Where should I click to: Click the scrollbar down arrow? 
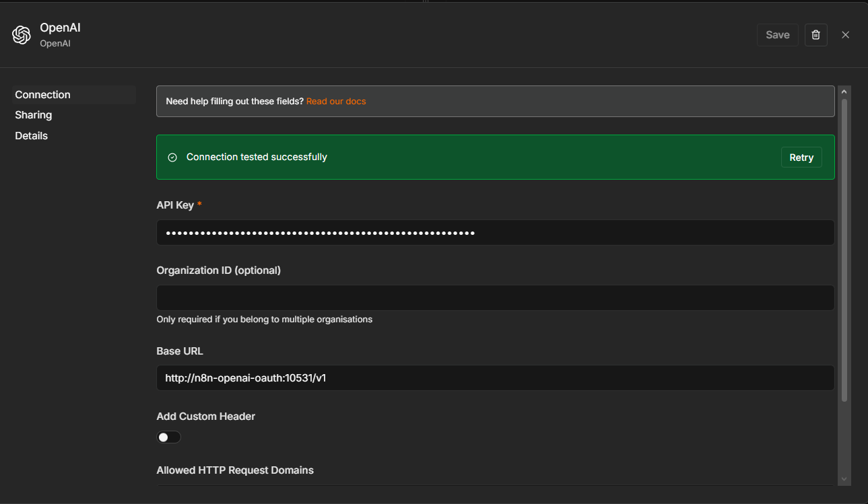(x=844, y=479)
